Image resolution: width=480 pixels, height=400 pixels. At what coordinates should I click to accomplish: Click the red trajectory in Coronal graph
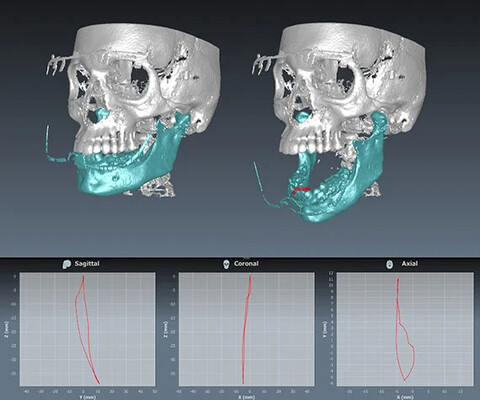(x=246, y=328)
